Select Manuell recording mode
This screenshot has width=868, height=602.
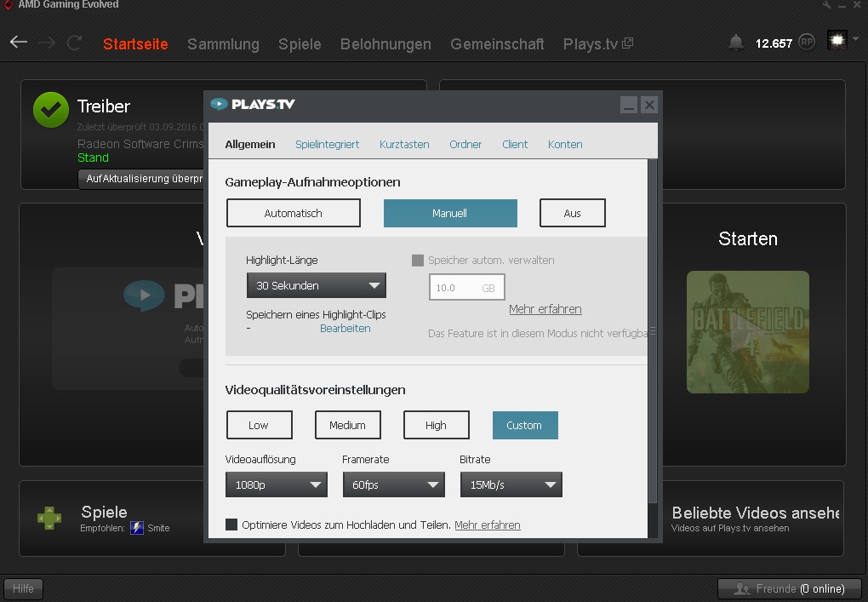(x=450, y=213)
